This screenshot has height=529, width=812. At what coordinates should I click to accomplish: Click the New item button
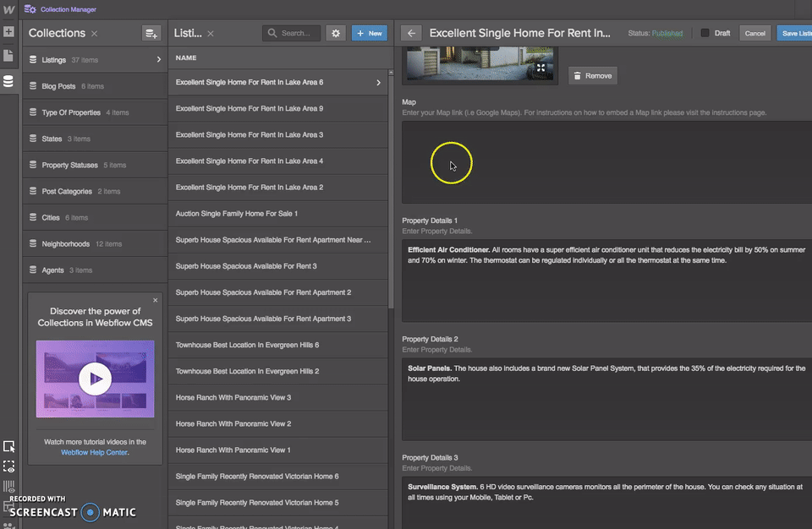coord(370,33)
